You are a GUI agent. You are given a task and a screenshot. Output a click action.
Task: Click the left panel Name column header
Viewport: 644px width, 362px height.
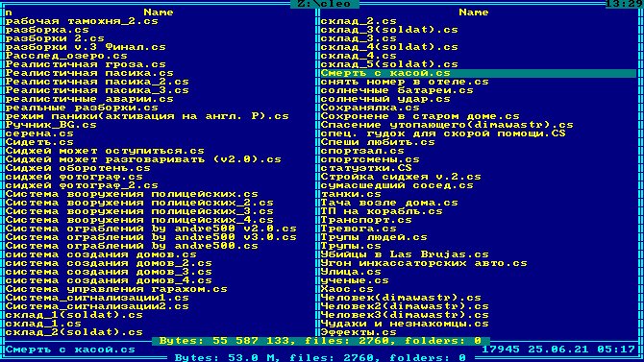coord(159,12)
